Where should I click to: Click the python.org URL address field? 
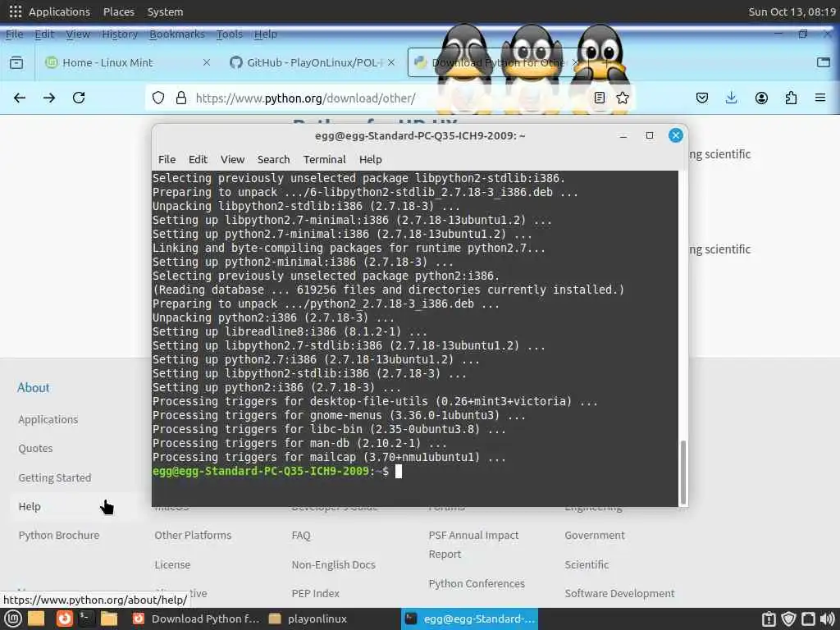coord(391,98)
